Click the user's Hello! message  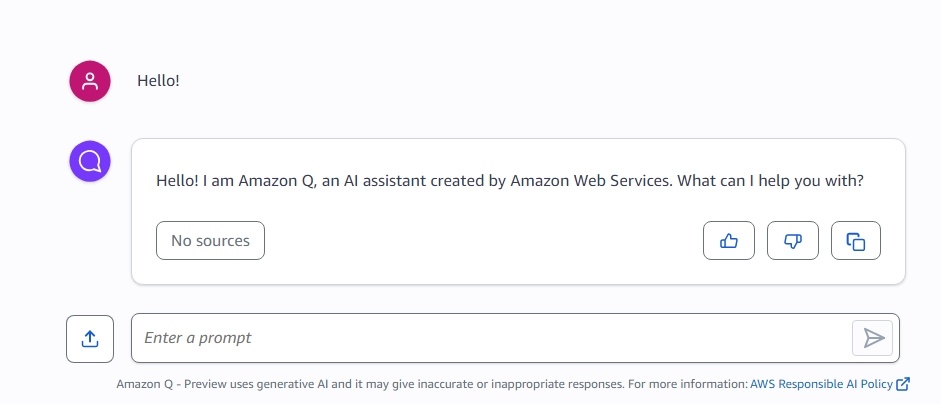coord(158,80)
